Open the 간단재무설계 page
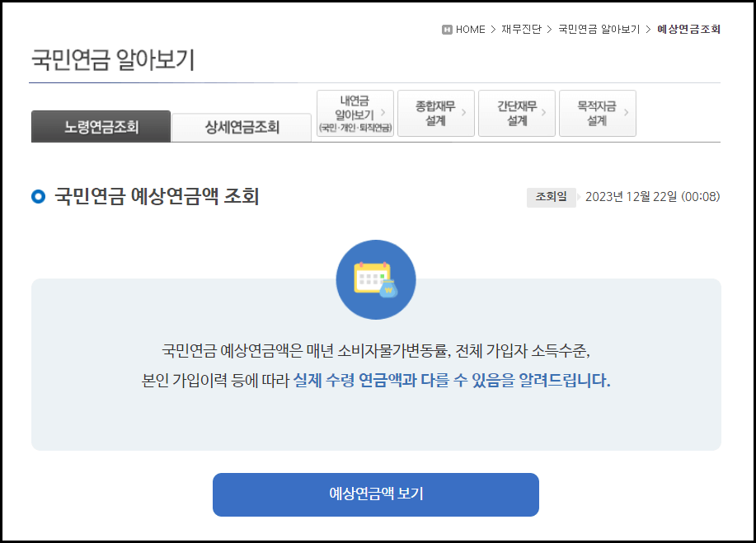Viewport: 756px width, 543px height. click(x=516, y=113)
